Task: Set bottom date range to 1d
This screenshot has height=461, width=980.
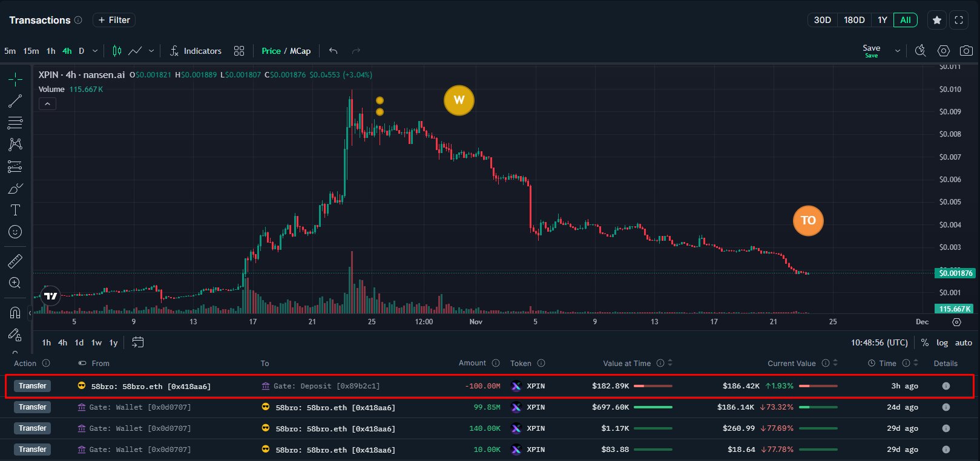Action: click(79, 342)
